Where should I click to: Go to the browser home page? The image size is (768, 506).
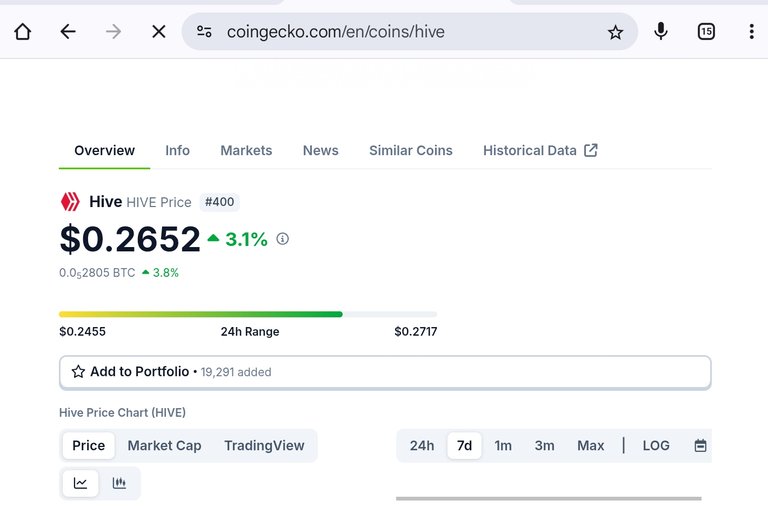pyautogui.click(x=23, y=32)
